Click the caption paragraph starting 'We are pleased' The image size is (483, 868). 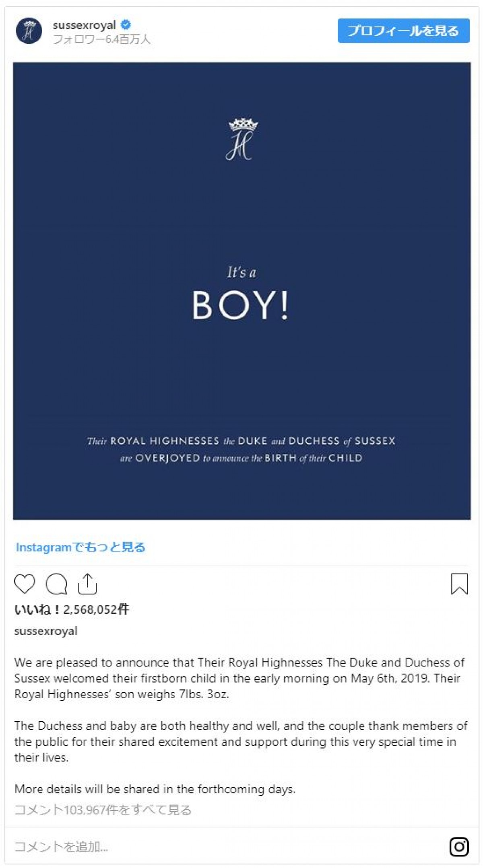click(x=239, y=678)
